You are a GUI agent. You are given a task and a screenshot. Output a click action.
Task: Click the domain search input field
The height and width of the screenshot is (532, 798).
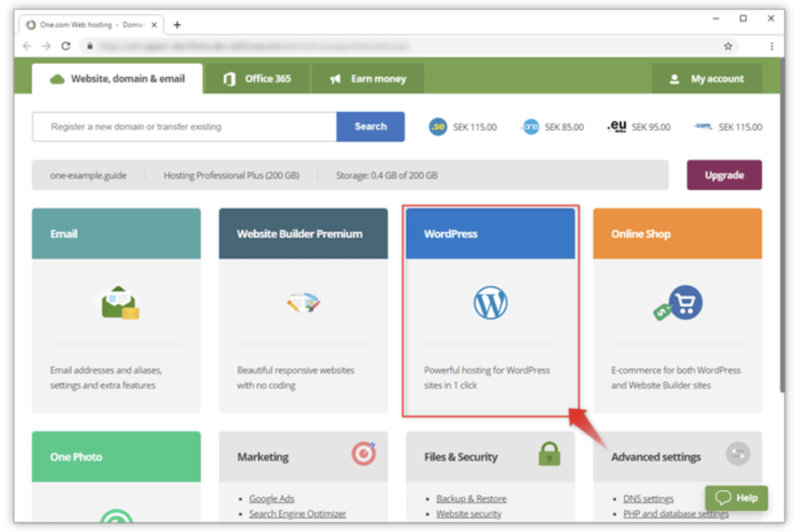pos(184,127)
